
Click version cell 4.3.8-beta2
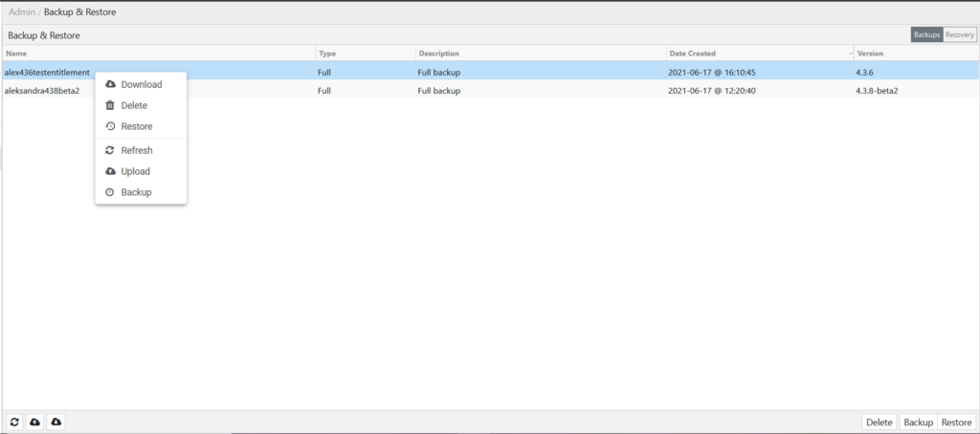click(877, 91)
